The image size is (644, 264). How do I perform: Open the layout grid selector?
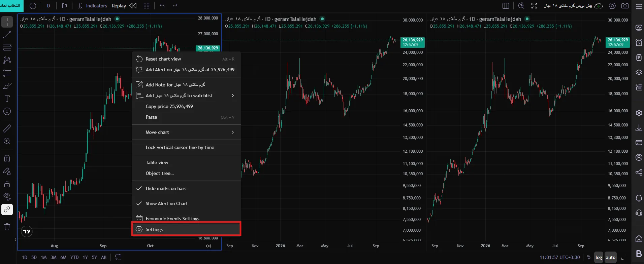147,6
